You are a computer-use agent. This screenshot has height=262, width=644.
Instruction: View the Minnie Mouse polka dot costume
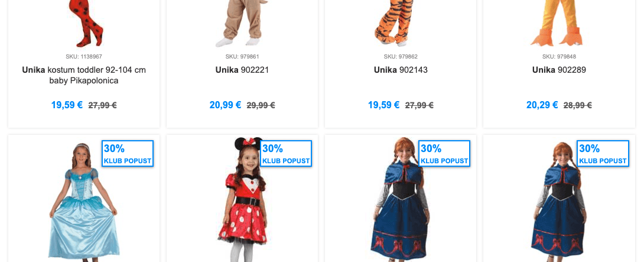[x=242, y=199]
